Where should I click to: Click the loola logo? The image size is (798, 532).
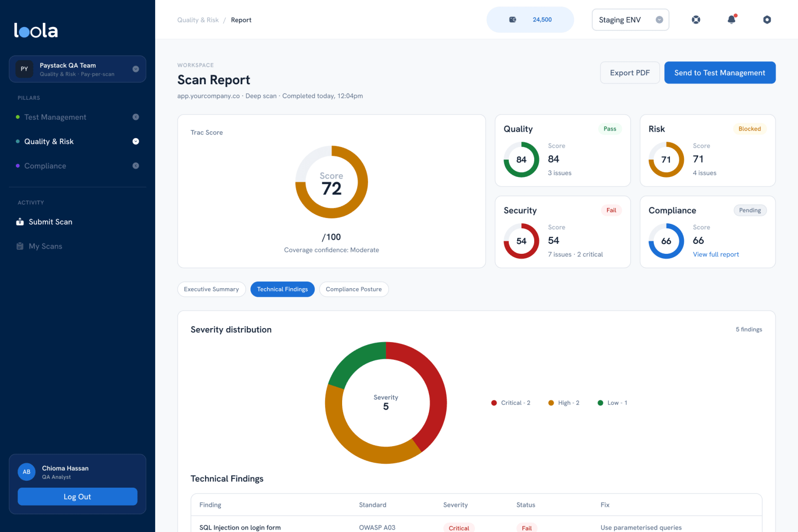point(36,30)
